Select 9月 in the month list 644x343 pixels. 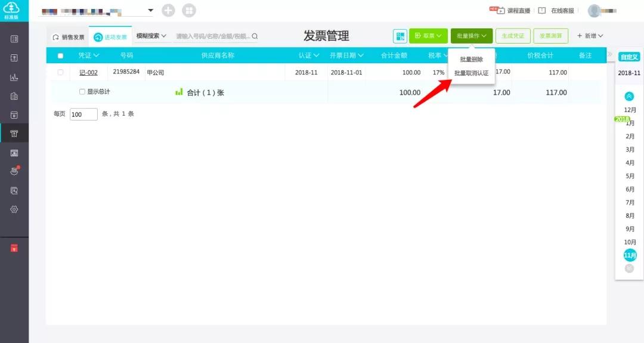click(x=630, y=229)
